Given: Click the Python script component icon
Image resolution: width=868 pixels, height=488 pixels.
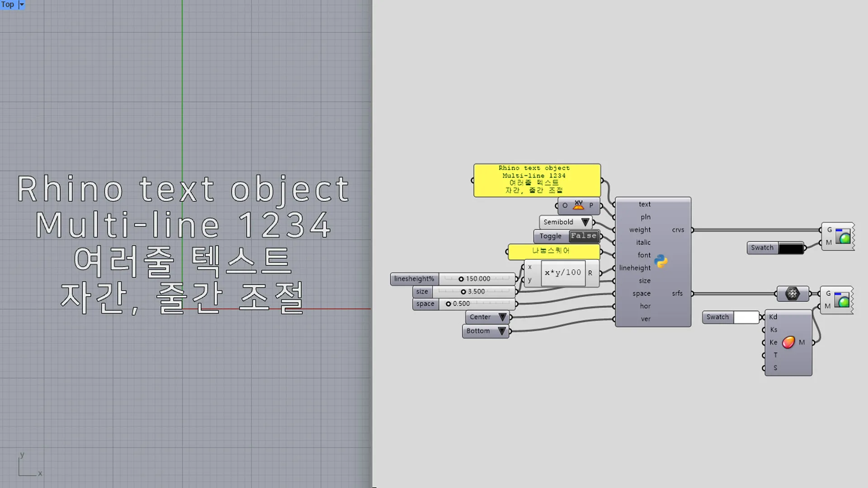Looking at the screenshot, I should click(661, 261).
